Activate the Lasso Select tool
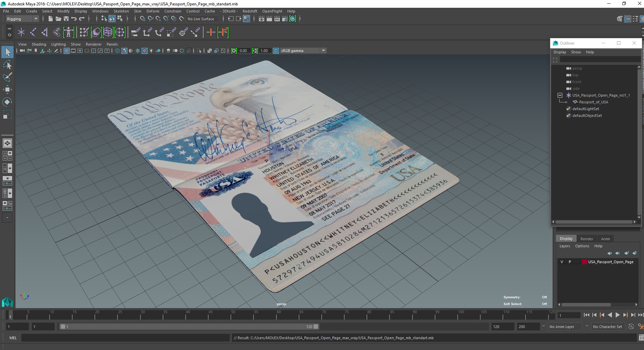This screenshot has height=350, width=644. (x=7, y=65)
